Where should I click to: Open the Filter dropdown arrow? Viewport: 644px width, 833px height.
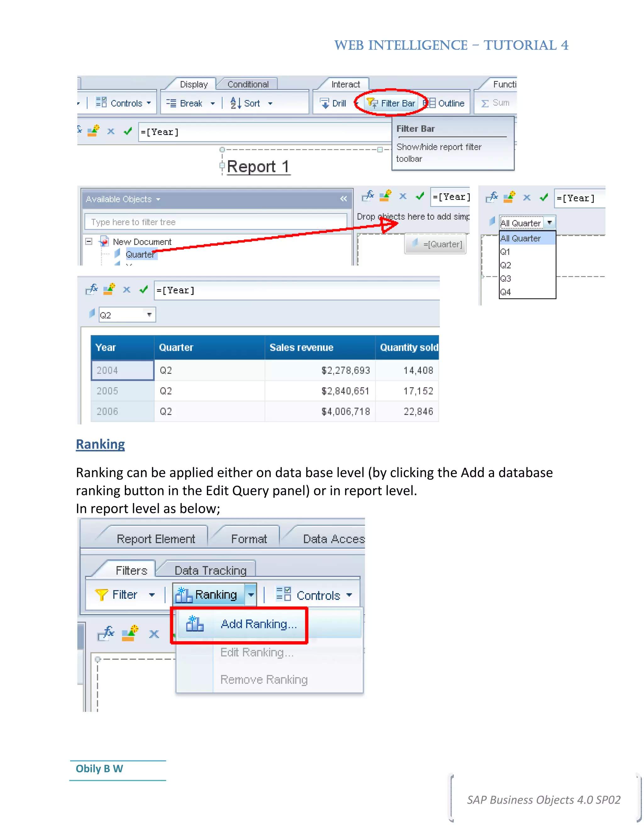tap(152, 595)
